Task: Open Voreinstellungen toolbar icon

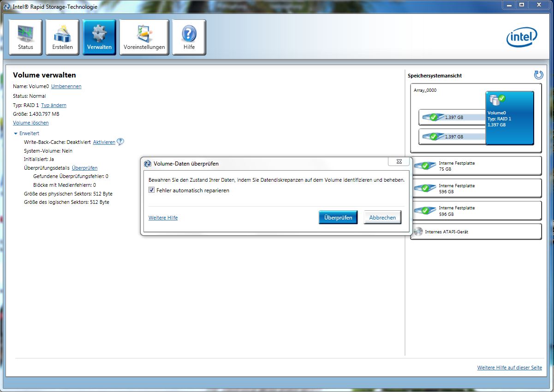Action: 144,37
